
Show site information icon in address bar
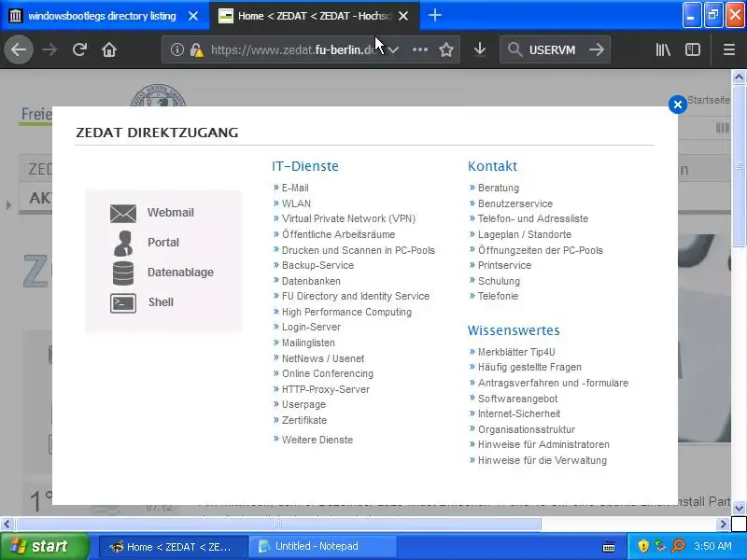[176, 49]
